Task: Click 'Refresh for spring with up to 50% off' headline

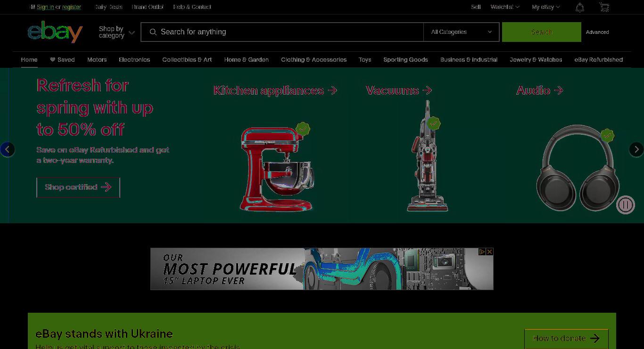Action: click(95, 107)
